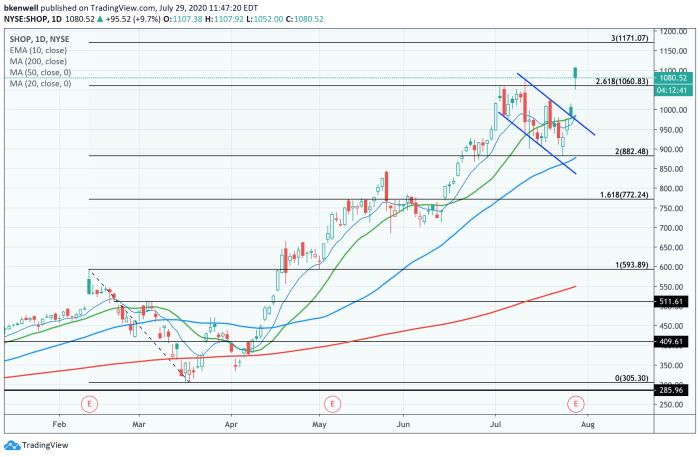Select the 285.96 horizontal line price tag
Image resolution: width=700 pixels, height=457 pixels.
[669, 390]
